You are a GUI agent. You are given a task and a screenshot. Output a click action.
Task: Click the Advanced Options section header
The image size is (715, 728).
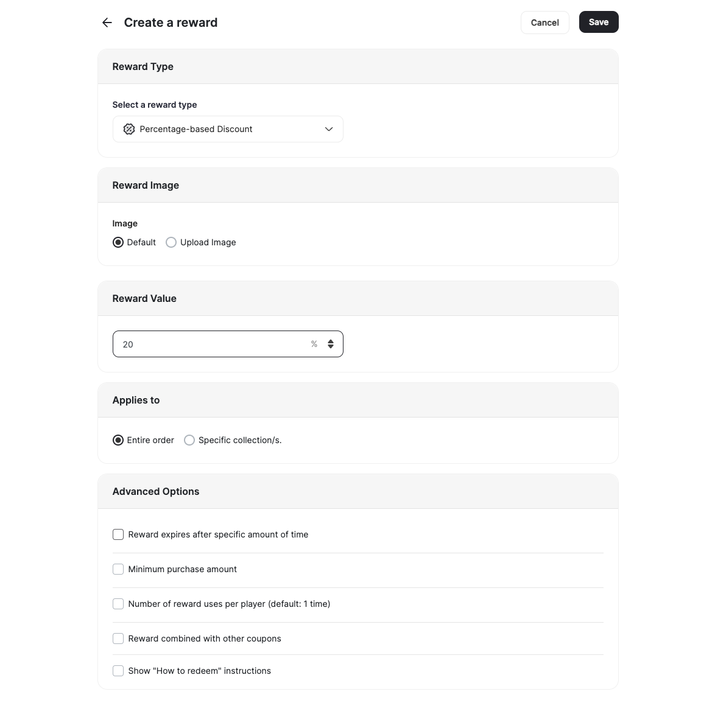coord(155,491)
